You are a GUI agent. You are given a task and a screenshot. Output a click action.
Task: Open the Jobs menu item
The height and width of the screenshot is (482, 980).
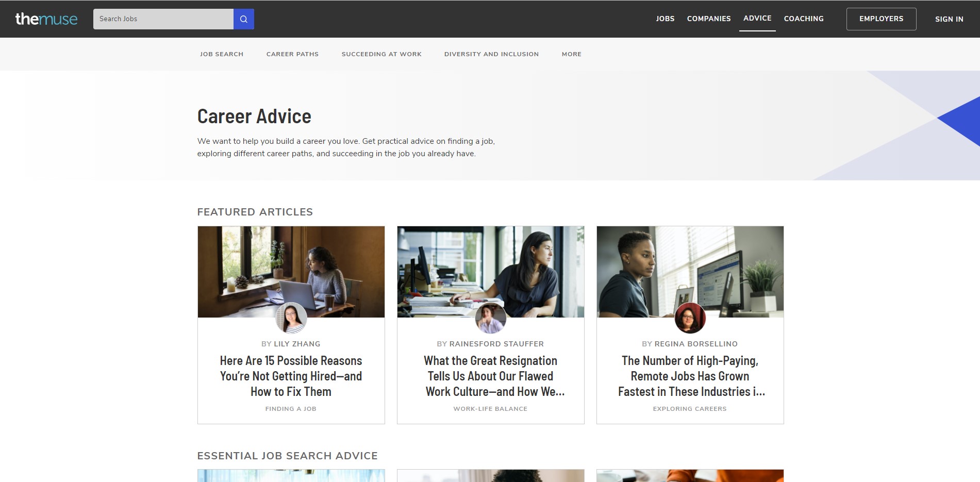(x=665, y=19)
